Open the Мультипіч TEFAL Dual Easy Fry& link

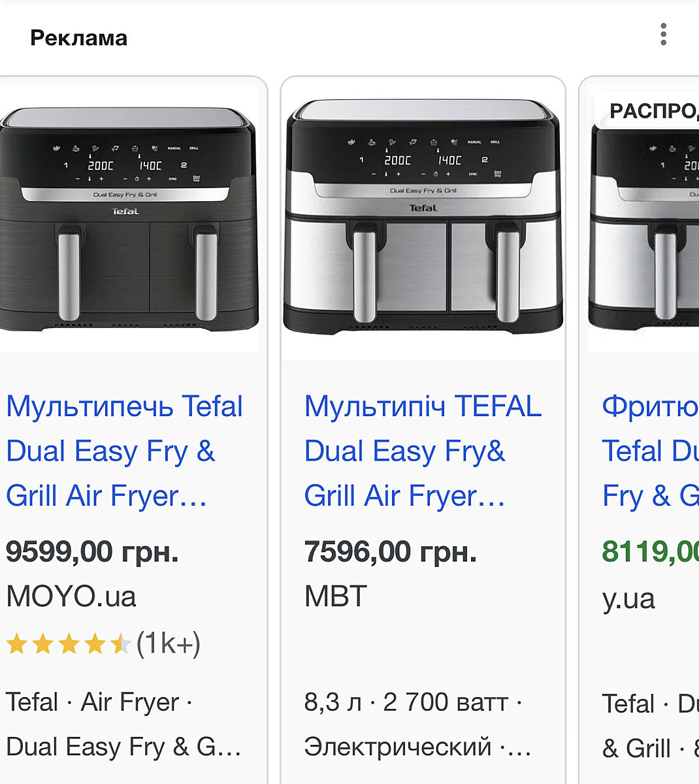pyautogui.click(x=422, y=451)
